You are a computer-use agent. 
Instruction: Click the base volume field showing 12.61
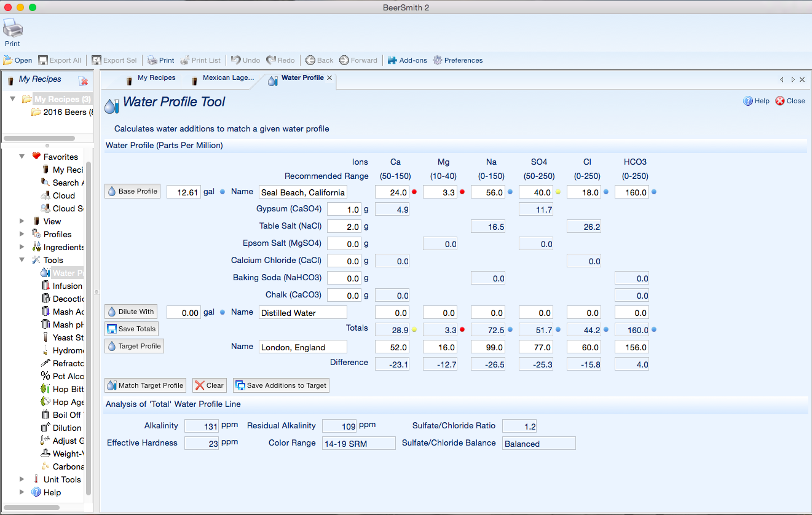[x=184, y=192]
